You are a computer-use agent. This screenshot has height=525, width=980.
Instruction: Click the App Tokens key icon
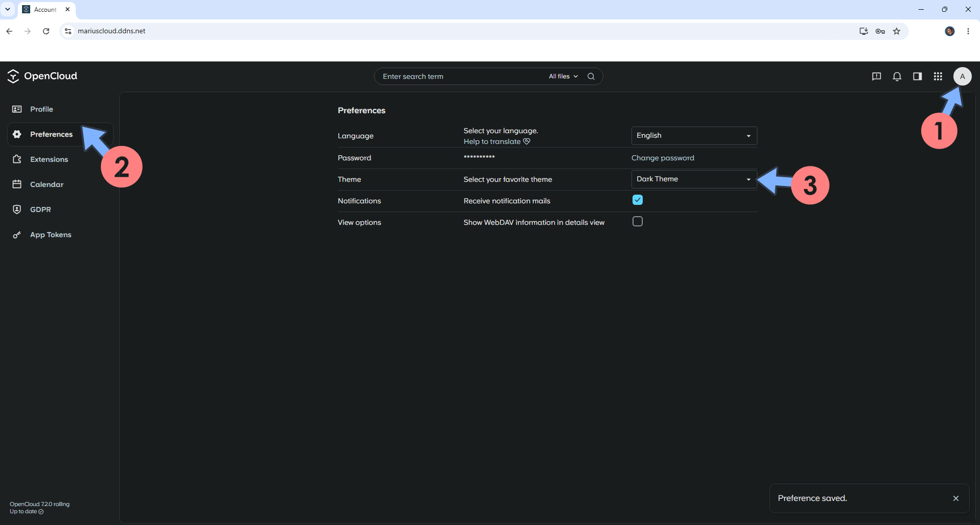(17, 235)
